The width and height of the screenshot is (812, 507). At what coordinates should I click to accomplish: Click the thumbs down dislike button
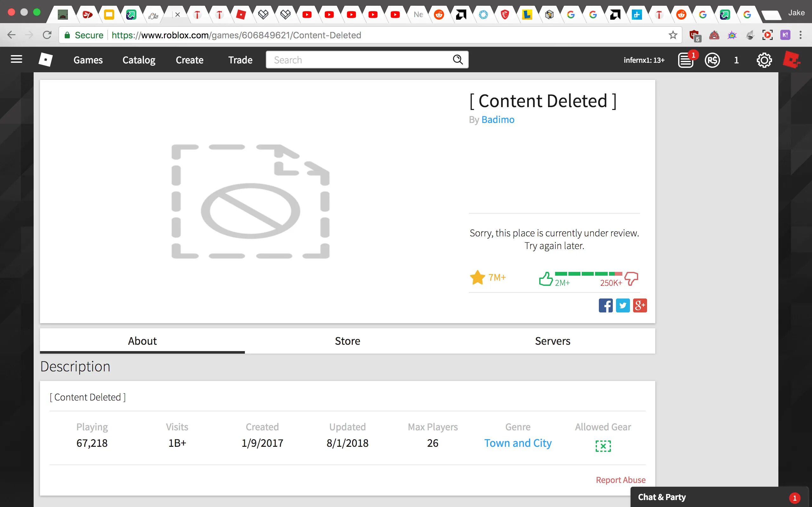tap(631, 278)
